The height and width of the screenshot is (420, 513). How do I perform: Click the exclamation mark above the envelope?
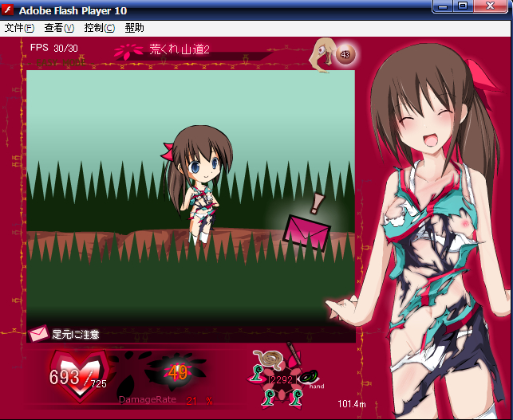[x=316, y=203]
